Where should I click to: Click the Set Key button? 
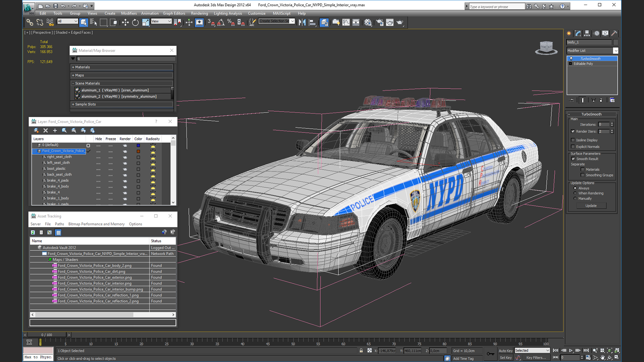pos(505,358)
